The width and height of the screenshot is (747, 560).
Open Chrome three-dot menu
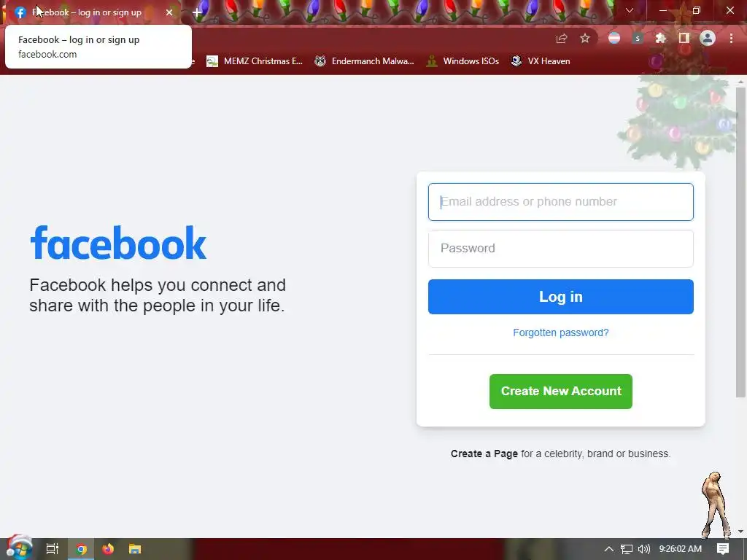click(x=731, y=38)
